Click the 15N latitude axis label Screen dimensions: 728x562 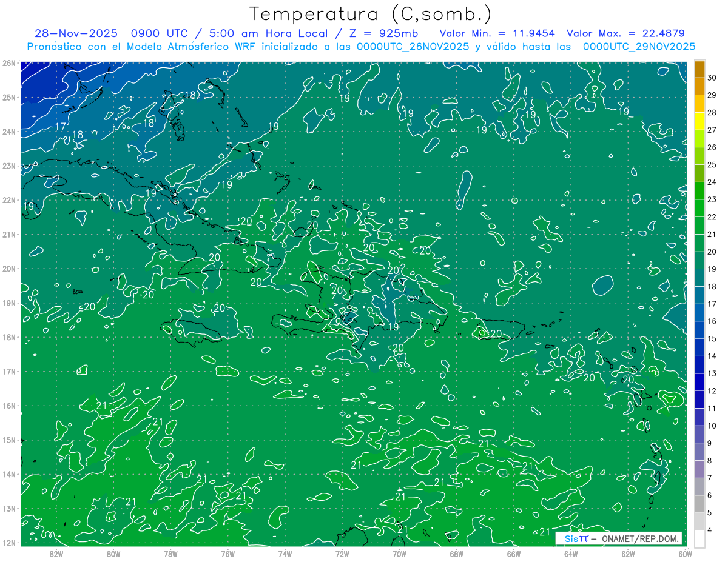(x=8, y=440)
